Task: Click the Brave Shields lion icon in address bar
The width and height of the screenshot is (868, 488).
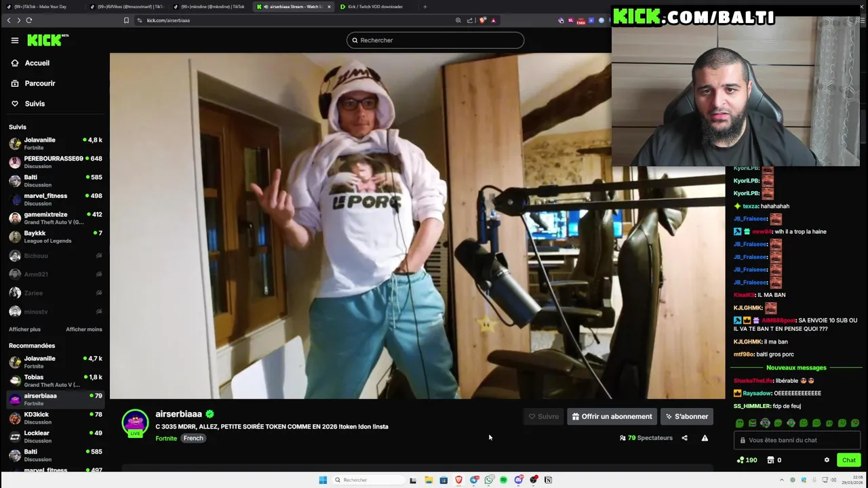Action: tap(483, 20)
